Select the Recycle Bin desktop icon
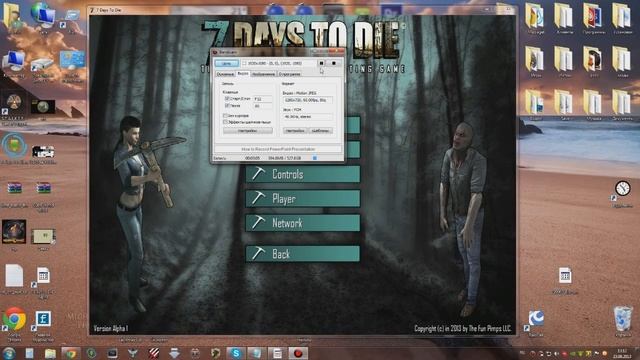The width and height of the screenshot is (640, 360). [623, 318]
